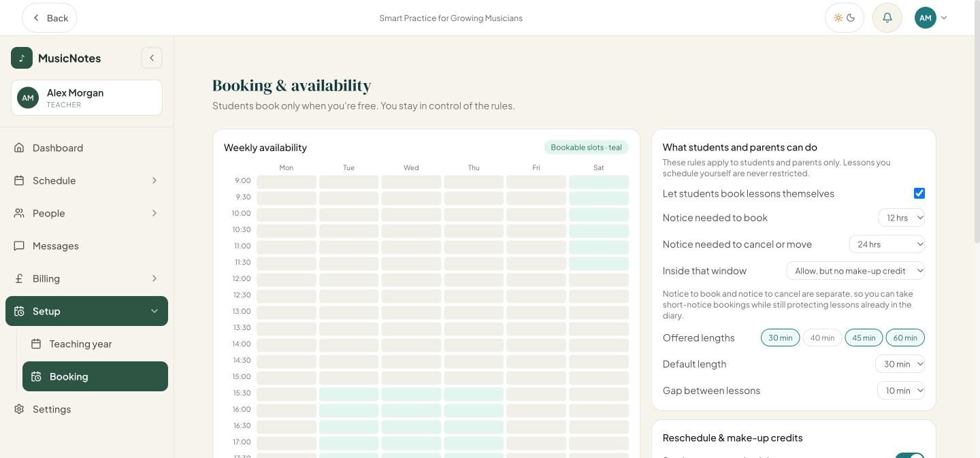980x458 pixels.
Task: Open the Notice needed to cancel dropdown
Action: 887,244
